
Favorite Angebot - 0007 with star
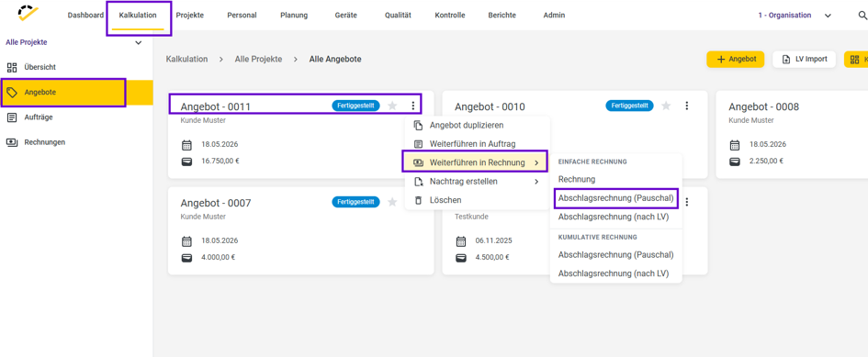(392, 202)
